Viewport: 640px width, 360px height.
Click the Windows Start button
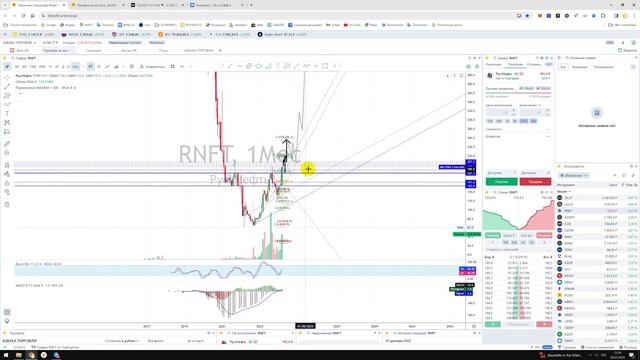[5, 355]
